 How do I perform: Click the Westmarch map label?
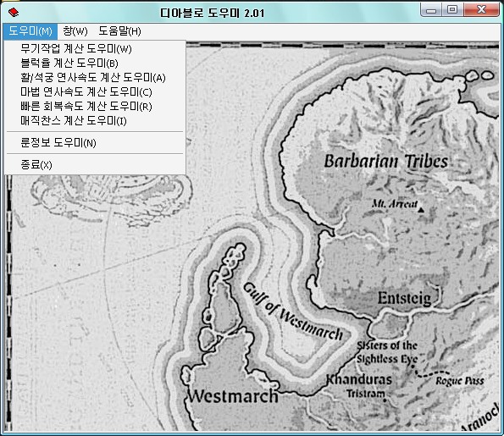point(233,396)
